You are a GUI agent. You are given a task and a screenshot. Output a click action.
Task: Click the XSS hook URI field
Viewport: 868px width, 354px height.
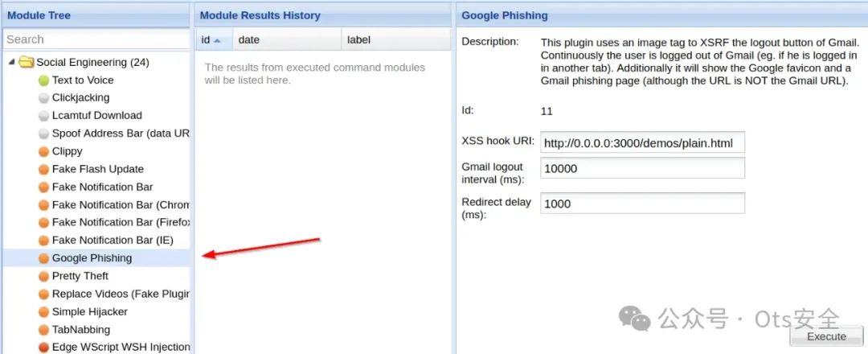tap(643, 143)
